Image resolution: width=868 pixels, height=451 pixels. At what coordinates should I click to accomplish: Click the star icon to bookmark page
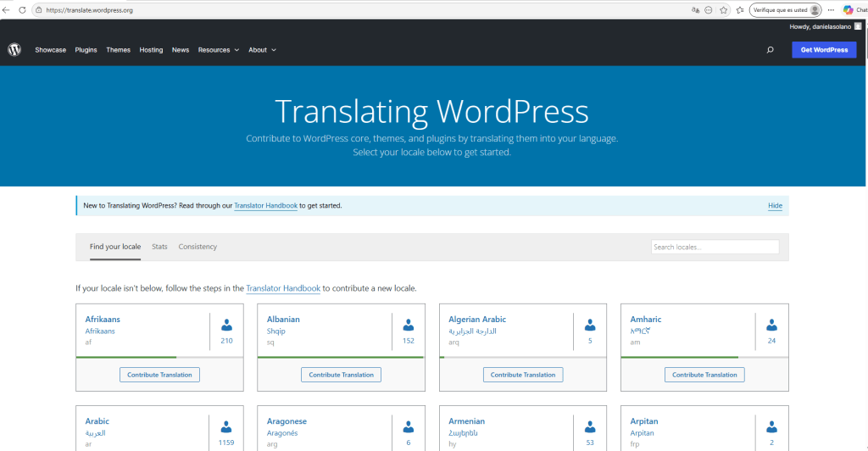point(723,10)
